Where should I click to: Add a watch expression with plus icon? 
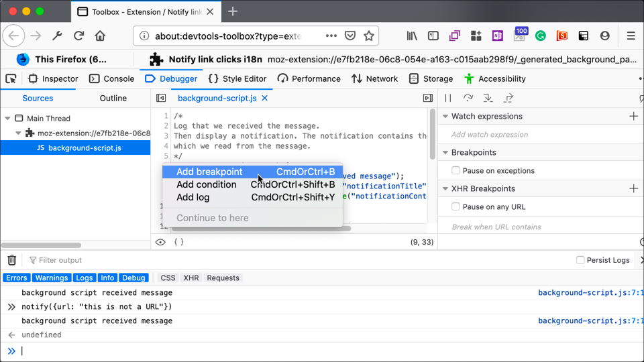633,117
